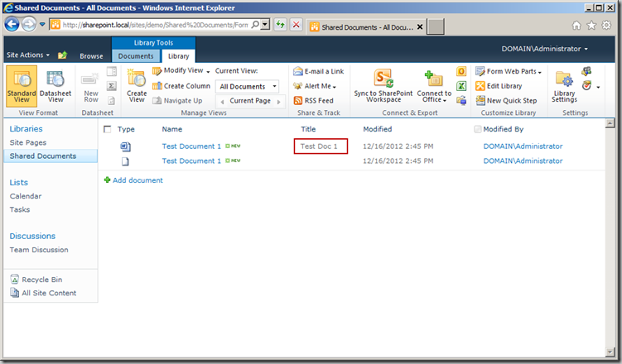Screen dimensions: 622x364
Task: Click the Open with Explorer icon
Action: point(461,101)
